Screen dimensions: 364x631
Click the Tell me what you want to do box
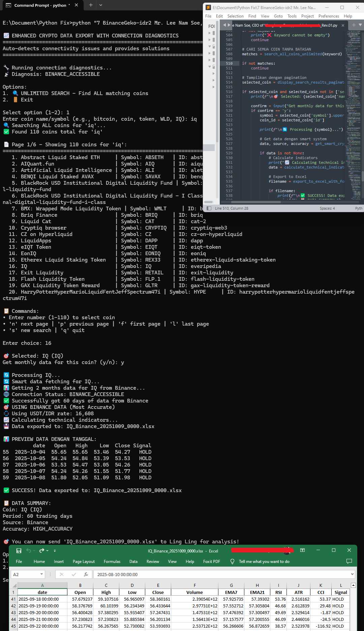point(264,561)
